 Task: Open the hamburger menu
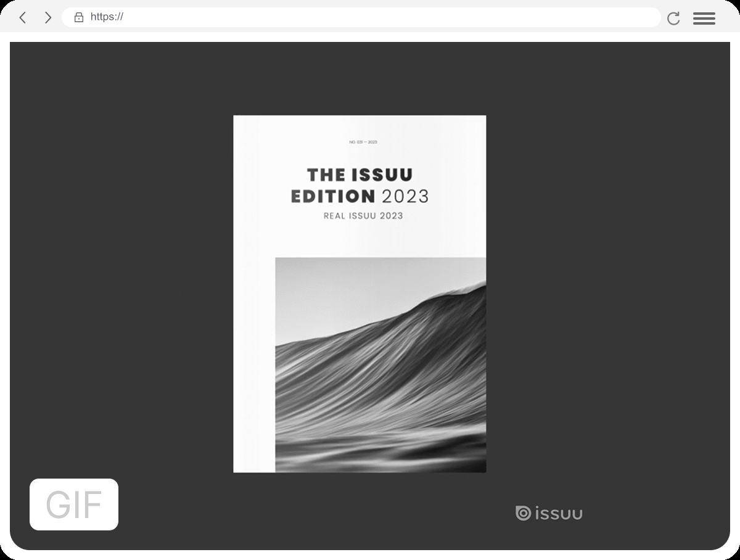704,18
